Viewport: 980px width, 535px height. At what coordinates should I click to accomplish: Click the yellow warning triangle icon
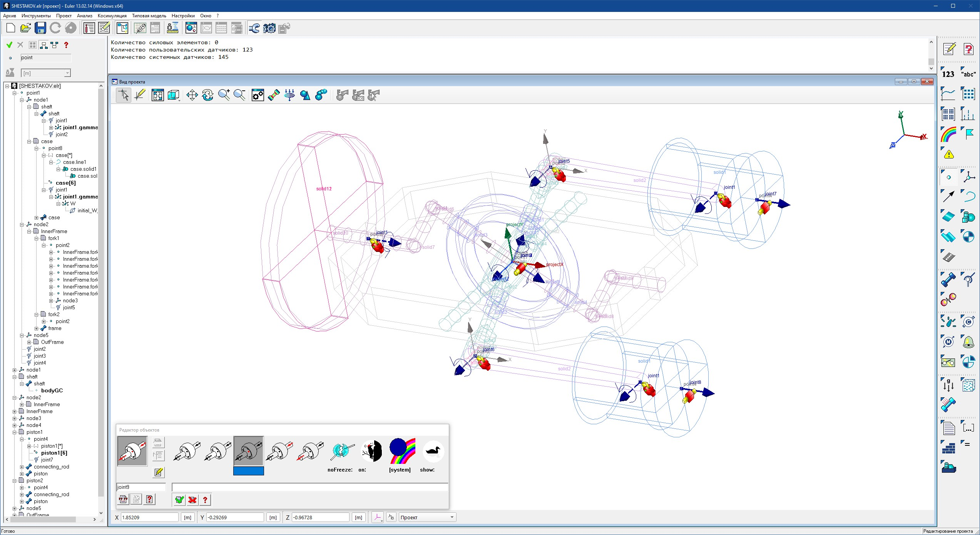949,155
